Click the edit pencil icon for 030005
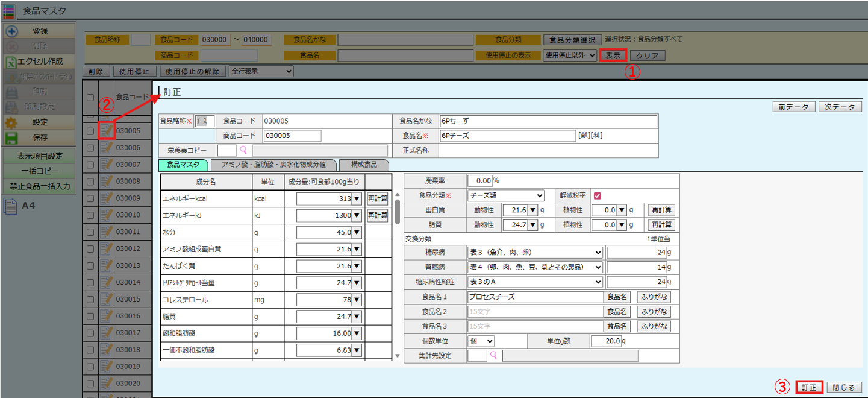868x398 pixels. coord(107,130)
